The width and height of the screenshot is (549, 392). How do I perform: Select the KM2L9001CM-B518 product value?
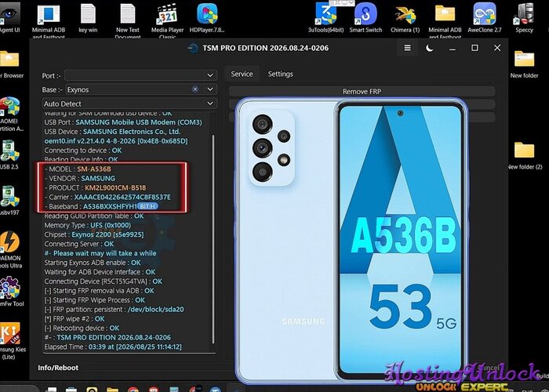pos(115,187)
